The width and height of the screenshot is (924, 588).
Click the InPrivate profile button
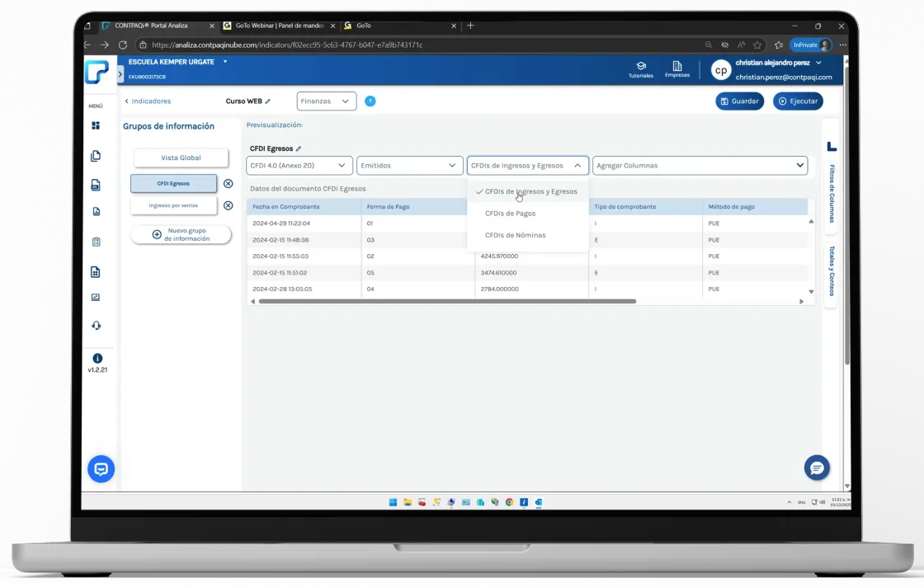pyautogui.click(x=811, y=45)
